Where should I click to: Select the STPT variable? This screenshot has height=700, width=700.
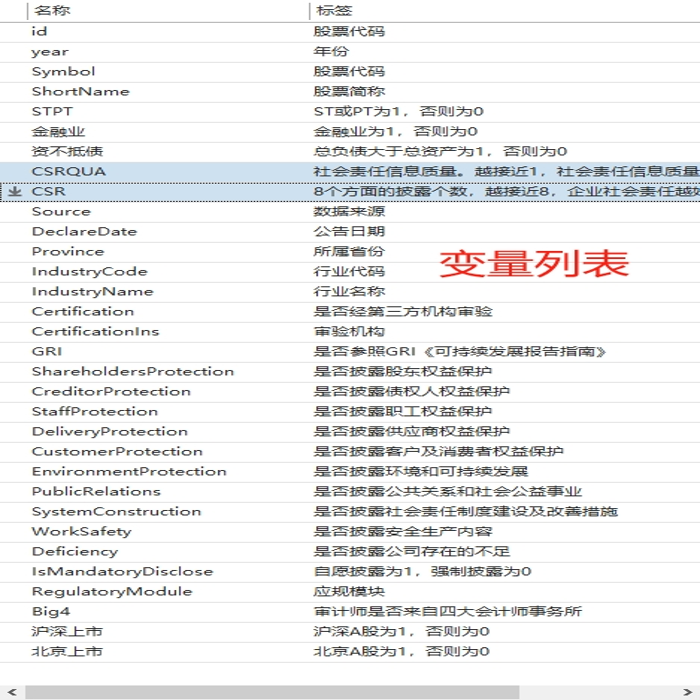[x=52, y=111]
